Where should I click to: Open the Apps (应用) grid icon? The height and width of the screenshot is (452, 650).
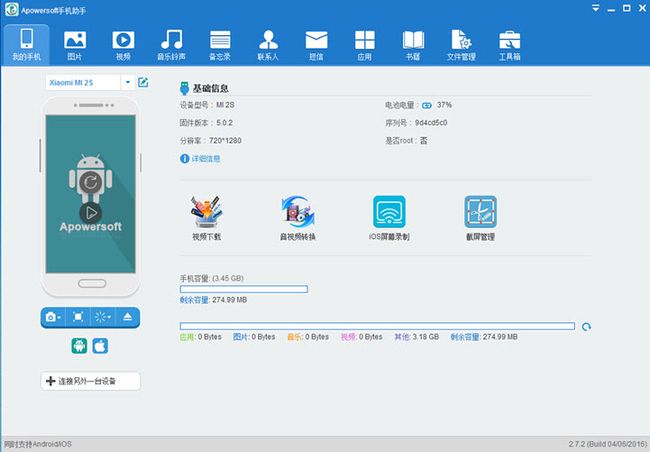point(365,40)
